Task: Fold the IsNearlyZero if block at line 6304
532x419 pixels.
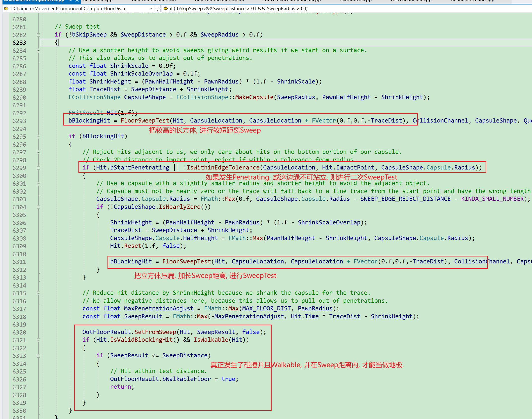Action: coord(38,207)
